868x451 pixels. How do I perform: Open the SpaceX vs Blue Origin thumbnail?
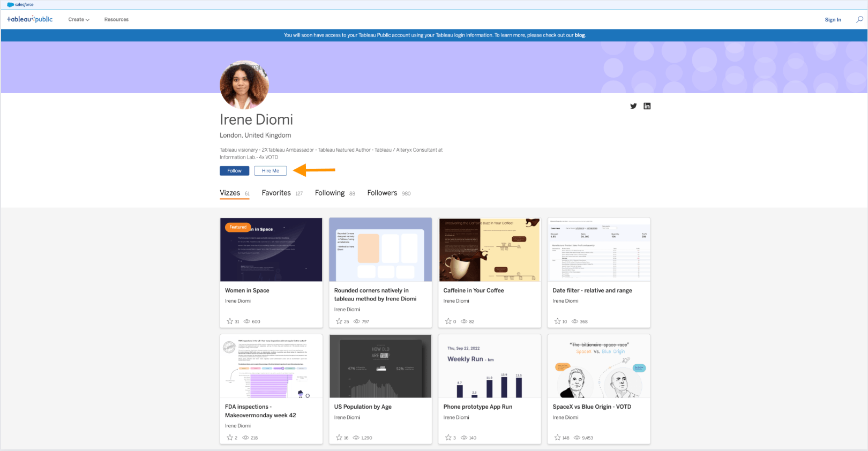pos(599,366)
